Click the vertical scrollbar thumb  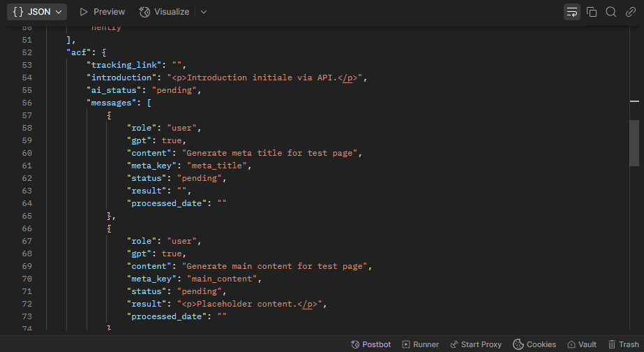click(634, 143)
